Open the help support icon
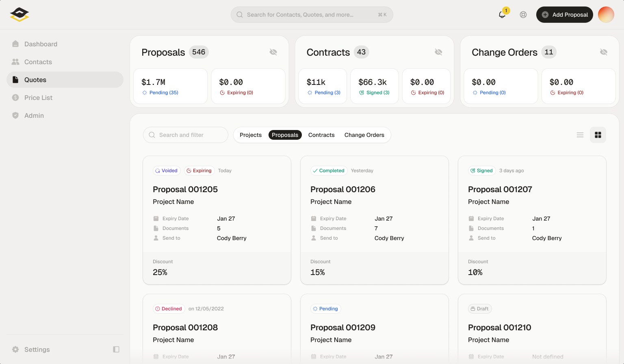The width and height of the screenshot is (624, 364). (x=523, y=15)
